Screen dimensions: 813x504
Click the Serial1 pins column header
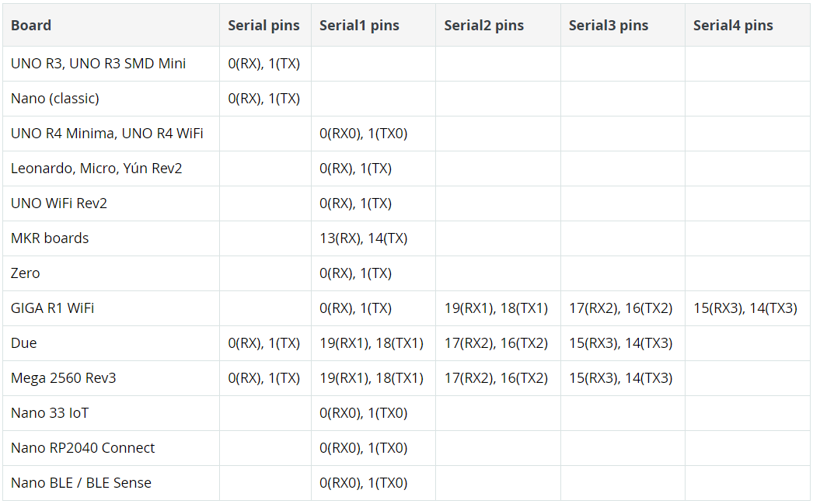pos(359,25)
